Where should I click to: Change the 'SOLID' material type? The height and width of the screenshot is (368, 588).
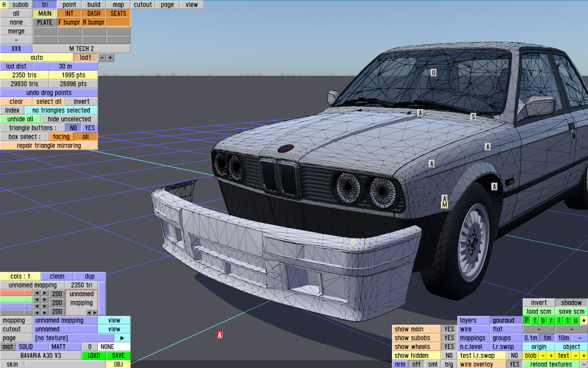click(33, 347)
